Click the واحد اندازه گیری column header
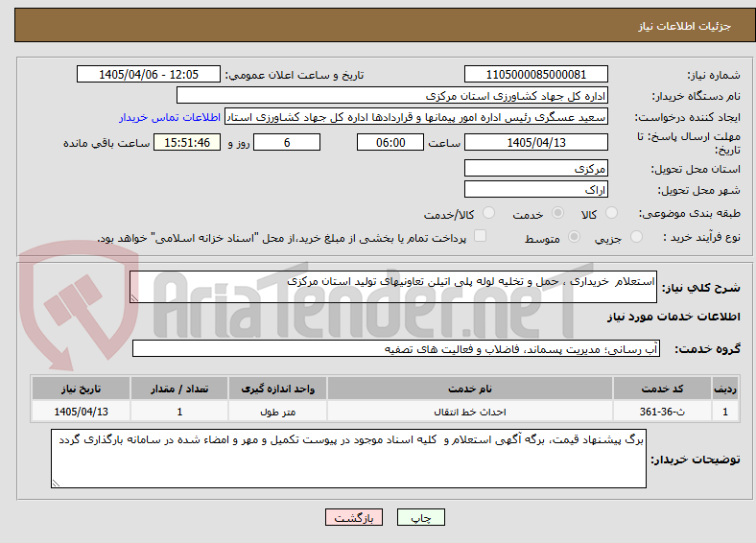This screenshot has width=756, height=543. tap(277, 389)
